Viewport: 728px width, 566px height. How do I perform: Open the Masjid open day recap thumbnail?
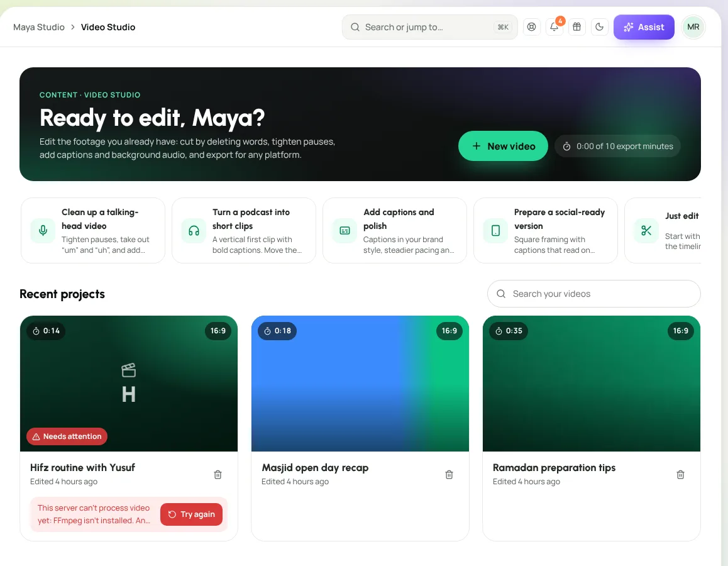360,384
